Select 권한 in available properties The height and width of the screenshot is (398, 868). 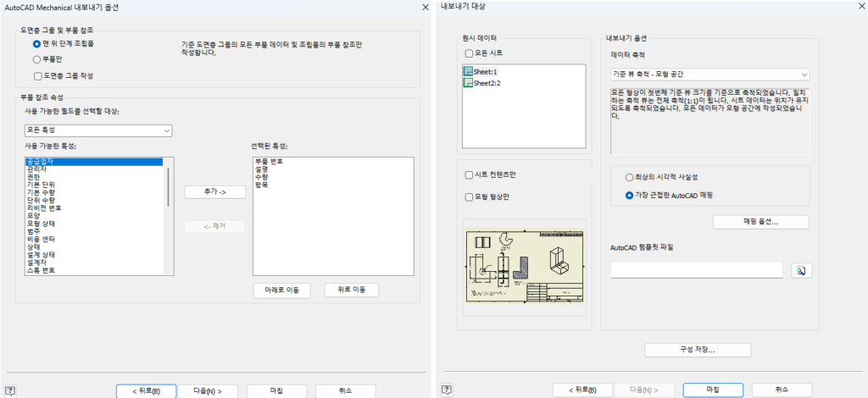(32, 177)
